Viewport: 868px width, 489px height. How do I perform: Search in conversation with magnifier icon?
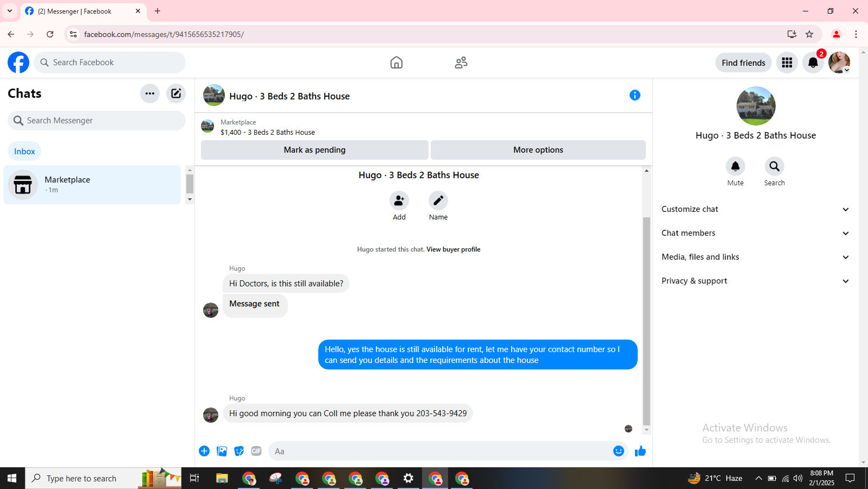pos(775,166)
